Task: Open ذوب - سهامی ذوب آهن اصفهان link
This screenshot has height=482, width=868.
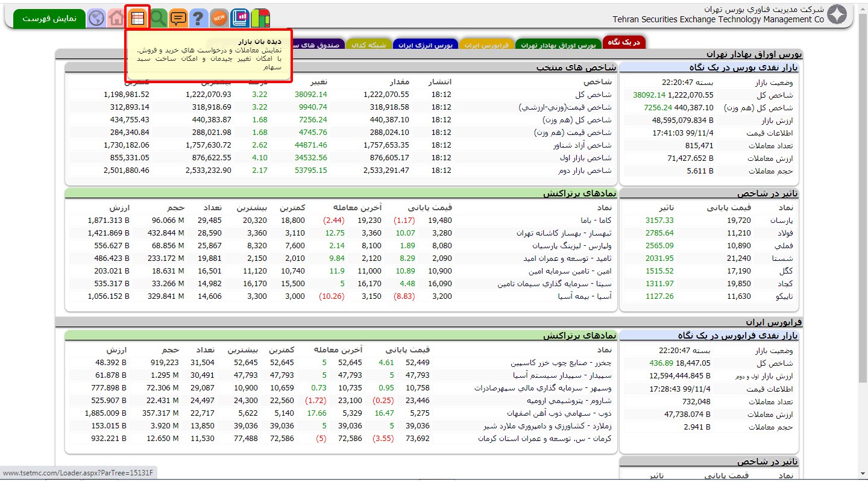Action: pos(561,413)
